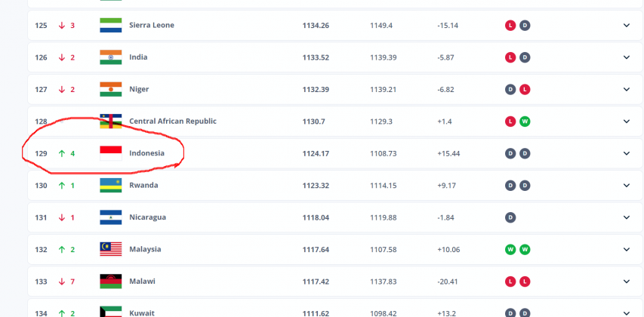Viewport: 644px width, 317px height.
Task: Click Sierra Leone's red L result badge
Action: 510,25
